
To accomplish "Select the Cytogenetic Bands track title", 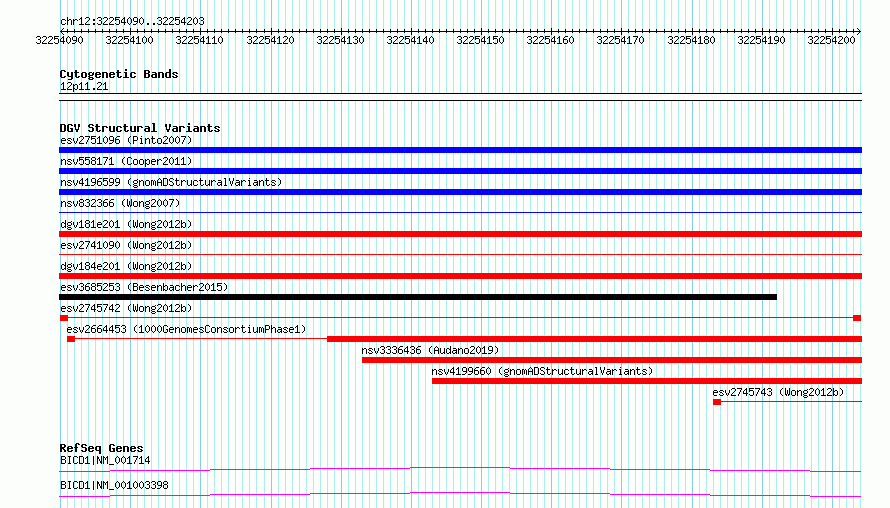I will [x=119, y=74].
